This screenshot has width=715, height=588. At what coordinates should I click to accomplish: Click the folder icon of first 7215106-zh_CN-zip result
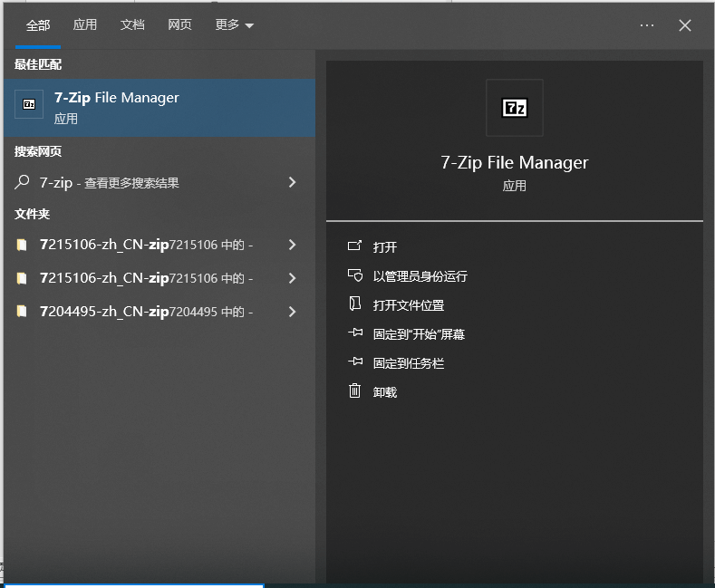pos(22,245)
